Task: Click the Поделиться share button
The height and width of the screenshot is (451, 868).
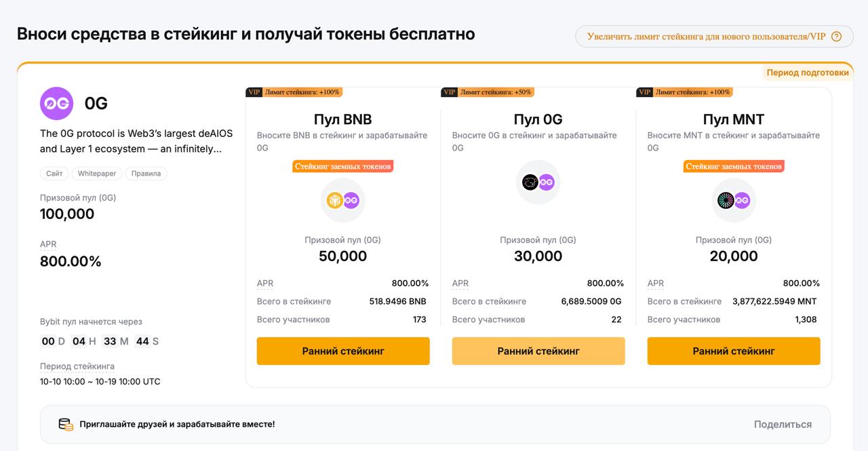Action: click(783, 425)
